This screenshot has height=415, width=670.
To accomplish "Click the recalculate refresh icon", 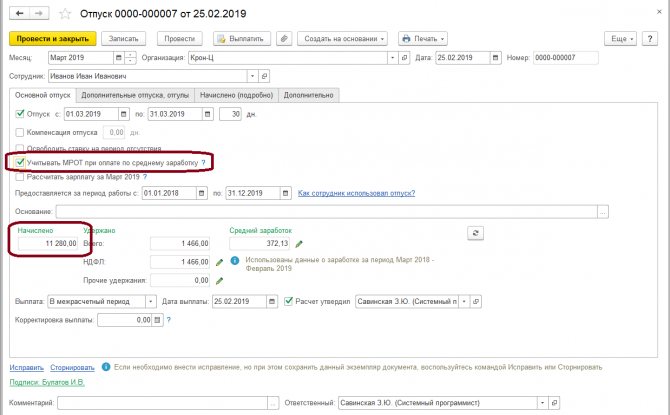I will click(x=475, y=231).
